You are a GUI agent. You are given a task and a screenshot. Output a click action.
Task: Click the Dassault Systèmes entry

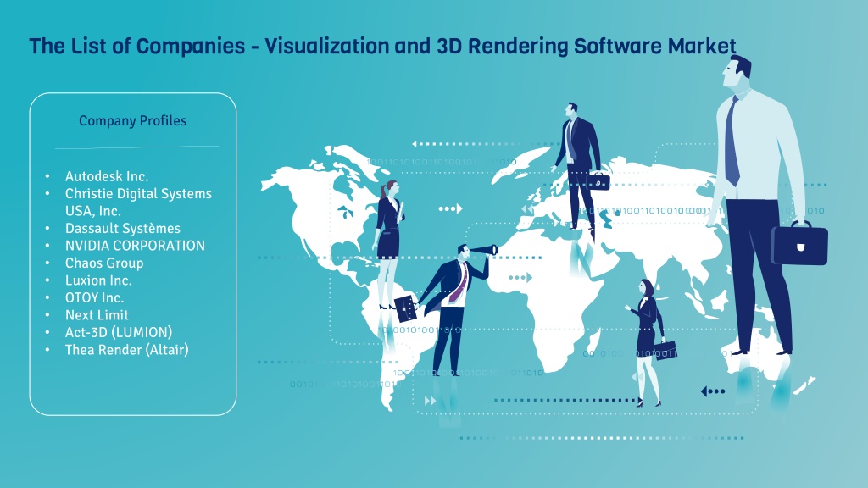[122, 229]
